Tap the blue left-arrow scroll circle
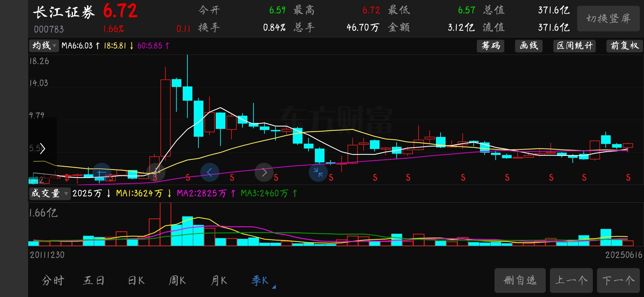The width and height of the screenshot is (644, 297). (210, 172)
